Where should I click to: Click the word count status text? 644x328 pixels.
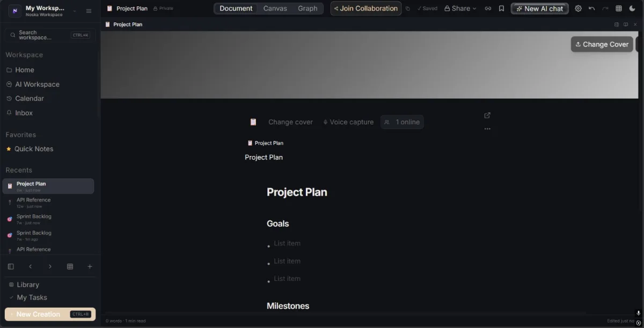coord(126,321)
